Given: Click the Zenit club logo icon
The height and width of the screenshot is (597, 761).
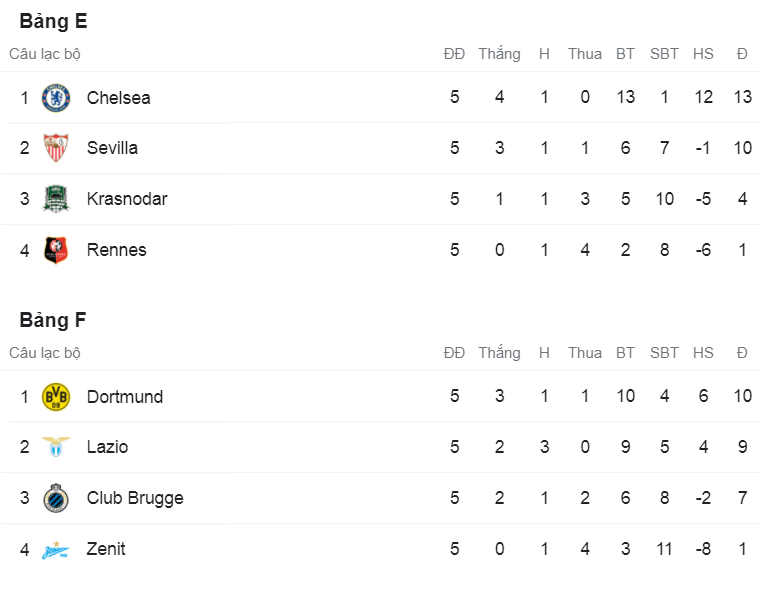Looking at the screenshot, I should click(x=56, y=549).
